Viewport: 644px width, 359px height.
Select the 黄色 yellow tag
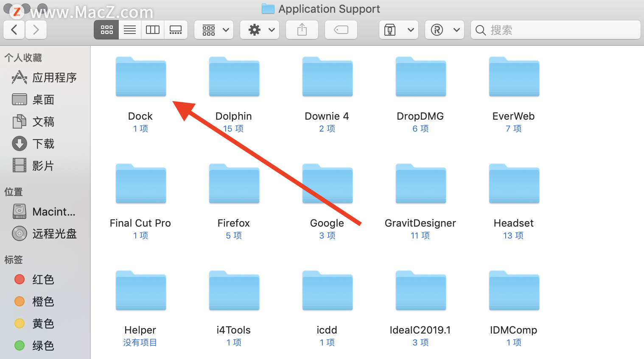pos(45,323)
